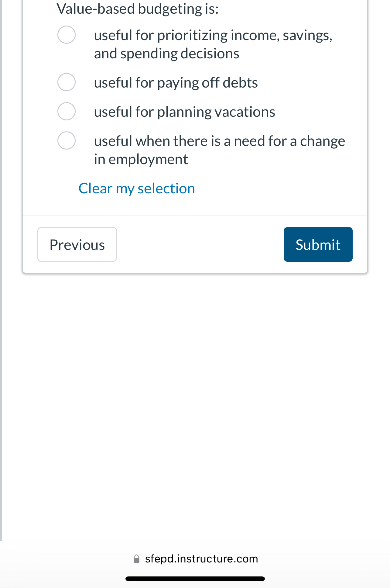Select the 'useful for paying off debts' option
The width and height of the screenshot is (390, 588).
click(176, 82)
